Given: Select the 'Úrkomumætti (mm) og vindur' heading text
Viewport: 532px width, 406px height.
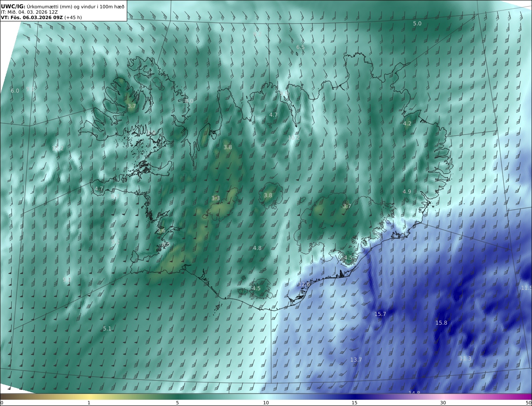Looking at the screenshot, I should tap(61, 6).
